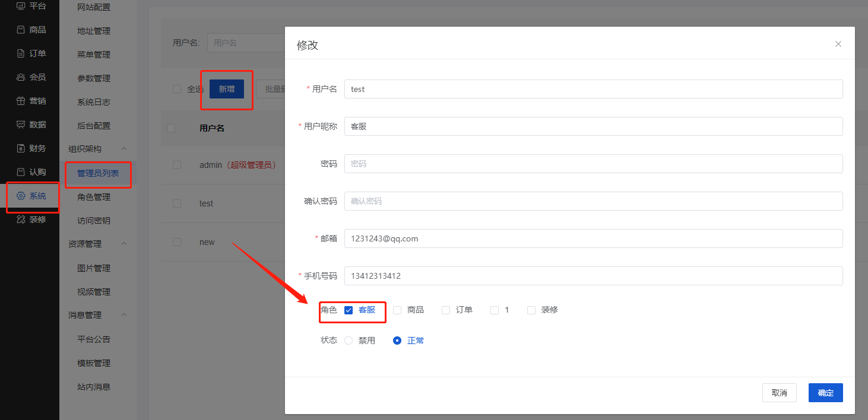Click the 确定 button

tap(826, 393)
